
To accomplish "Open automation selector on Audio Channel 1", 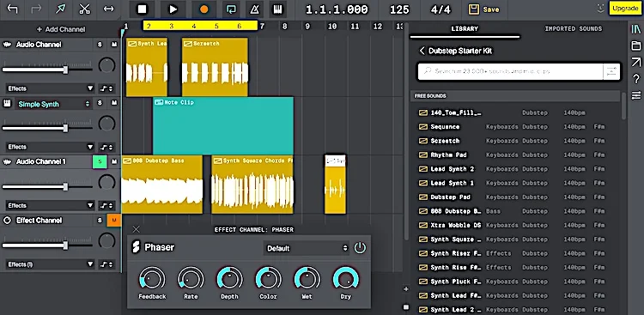I will click(106, 205).
